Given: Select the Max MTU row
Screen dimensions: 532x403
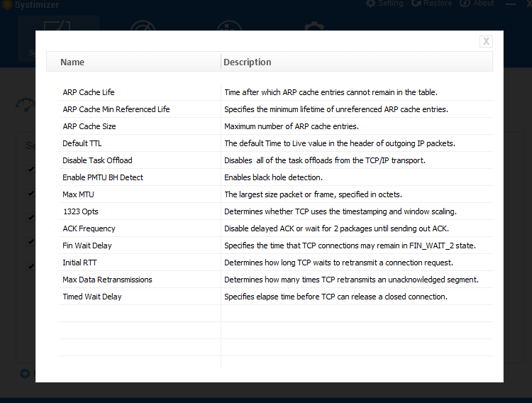Looking at the screenshot, I should pos(275,194).
